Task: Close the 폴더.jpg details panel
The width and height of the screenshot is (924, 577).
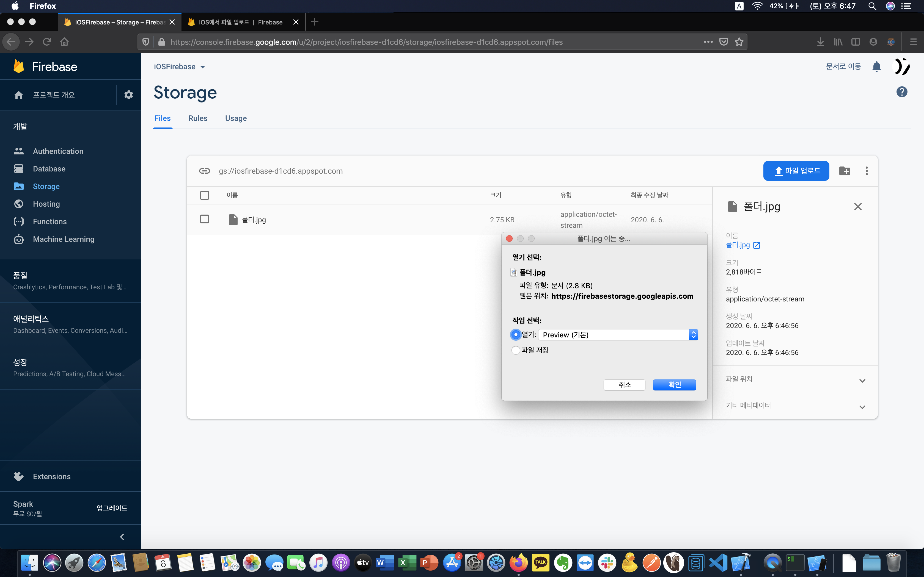Action: click(857, 206)
